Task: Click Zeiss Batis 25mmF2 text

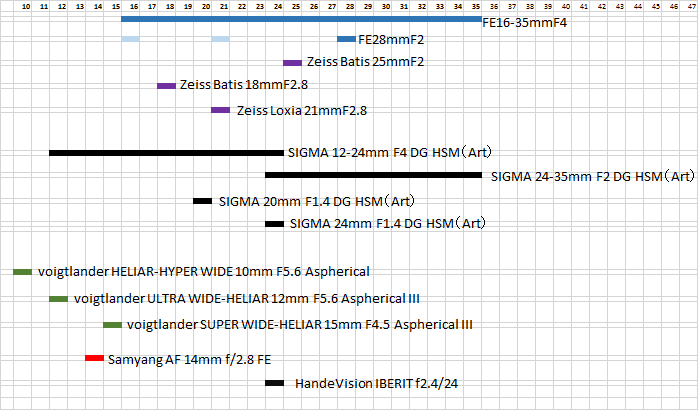Action: click(365, 61)
